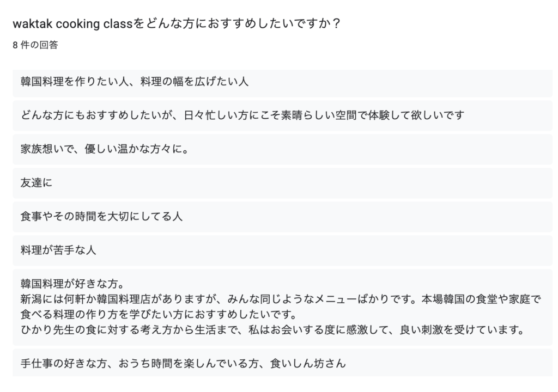Image resolution: width=558 pixels, height=392 pixels.
Task: Click the phrase "料理の幅を広げたい人"
Action: 195,82
